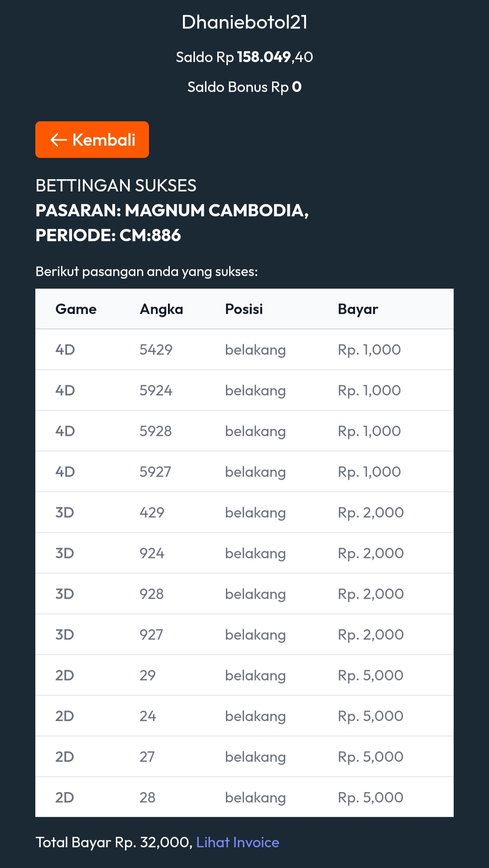Click the 3D row with number 924
The height and width of the screenshot is (868, 489).
point(244,553)
